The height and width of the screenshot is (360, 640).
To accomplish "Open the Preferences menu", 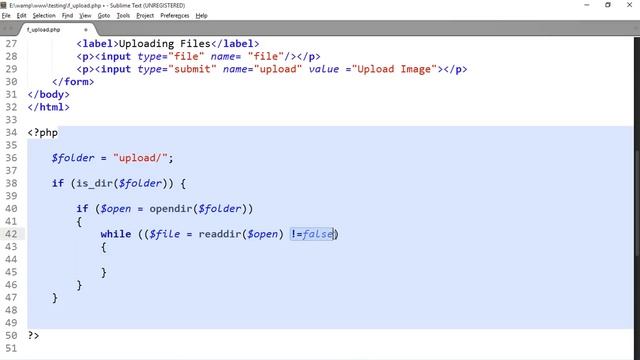I will coord(175,16).
